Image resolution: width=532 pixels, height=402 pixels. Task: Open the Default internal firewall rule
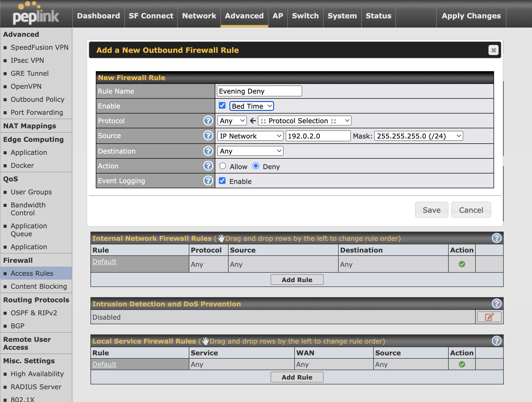coord(104,261)
